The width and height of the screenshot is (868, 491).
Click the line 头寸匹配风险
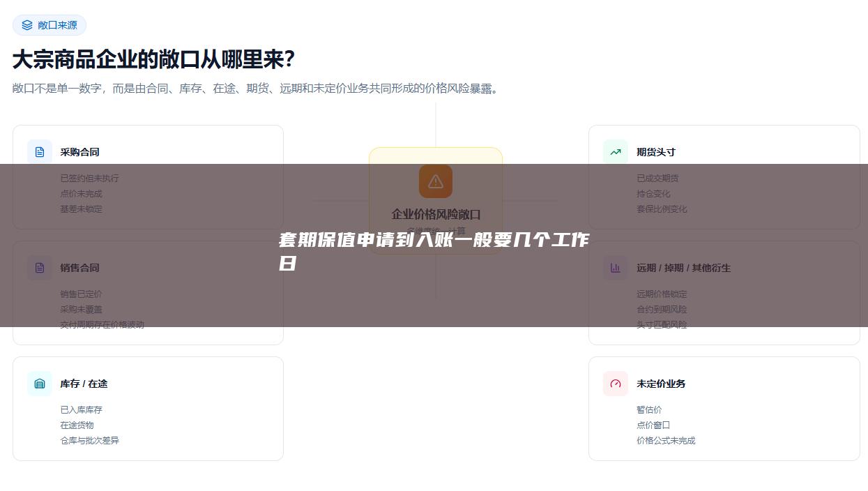pyautogui.click(x=662, y=325)
